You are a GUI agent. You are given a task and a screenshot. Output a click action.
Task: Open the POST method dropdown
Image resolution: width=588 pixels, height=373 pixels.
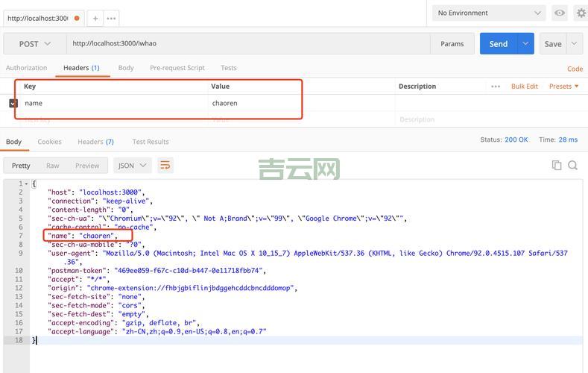pos(34,44)
